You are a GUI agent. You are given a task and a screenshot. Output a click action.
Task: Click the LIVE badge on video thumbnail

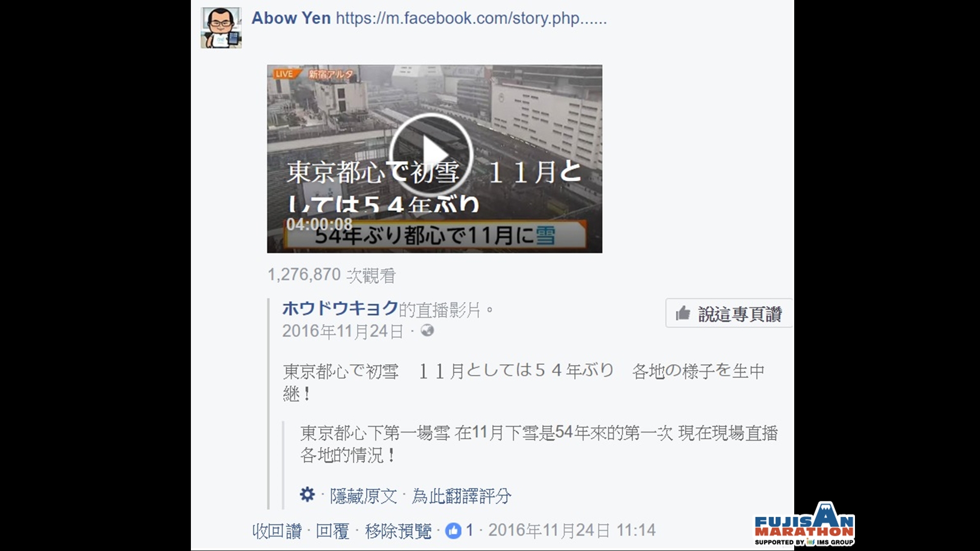click(284, 74)
